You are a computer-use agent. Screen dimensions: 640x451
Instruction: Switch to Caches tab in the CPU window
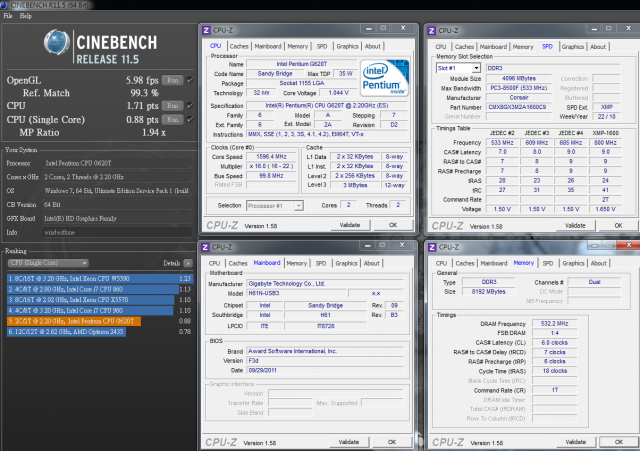(239, 46)
